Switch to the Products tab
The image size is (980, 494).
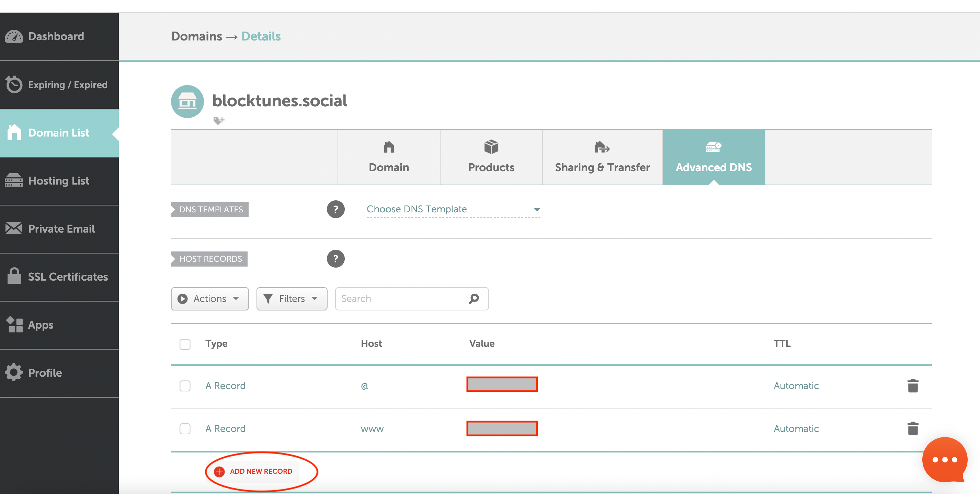coord(491,157)
